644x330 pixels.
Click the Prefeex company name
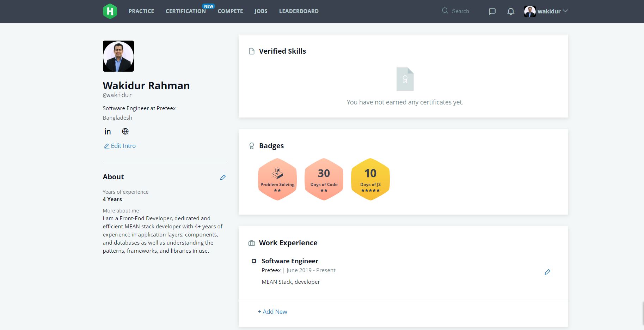[x=271, y=270]
